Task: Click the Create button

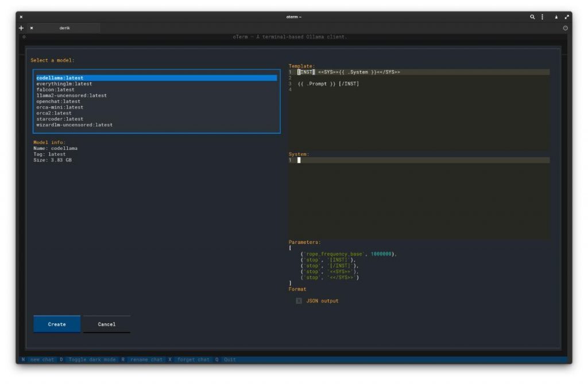Action: click(56, 324)
